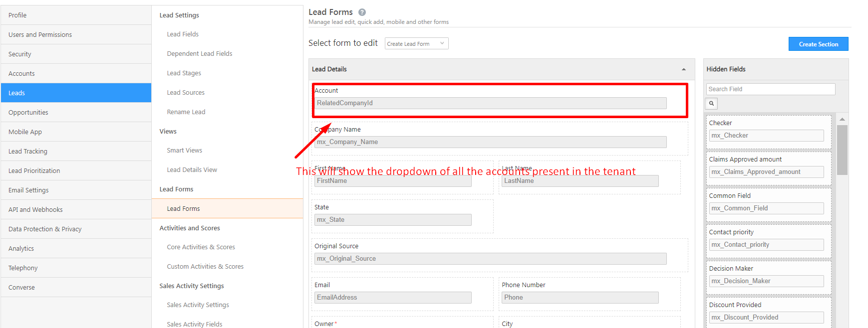The width and height of the screenshot is (868, 328).
Task: Click the mx_Original_Source field box
Action: 490,259
